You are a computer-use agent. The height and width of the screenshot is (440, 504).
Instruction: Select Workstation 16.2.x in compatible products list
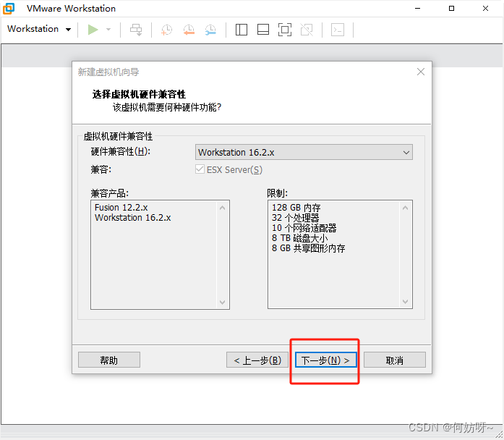click(x=133, y=218)
